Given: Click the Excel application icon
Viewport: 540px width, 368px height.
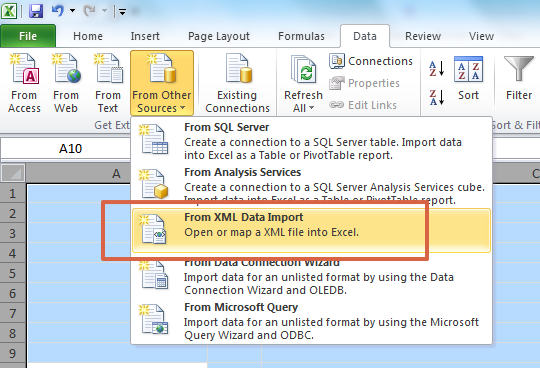Looking at the screenshot, I should point(9,11).
